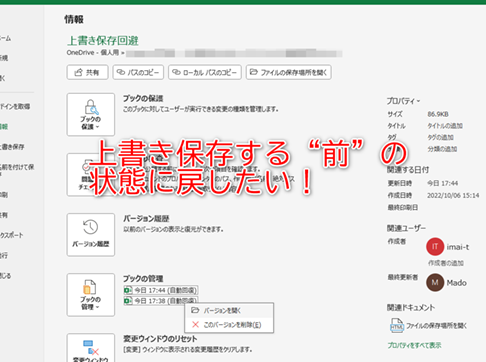Click the link icon in パスのコピー button
This screenshot has height=362, width=486.
pyautogui.click(x=120, y=72)
